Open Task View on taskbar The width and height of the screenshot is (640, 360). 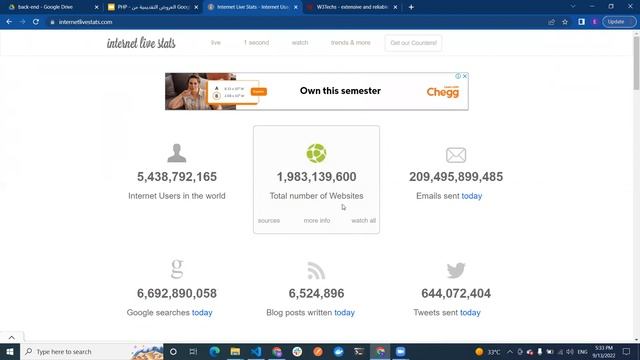tap(193, 351)
